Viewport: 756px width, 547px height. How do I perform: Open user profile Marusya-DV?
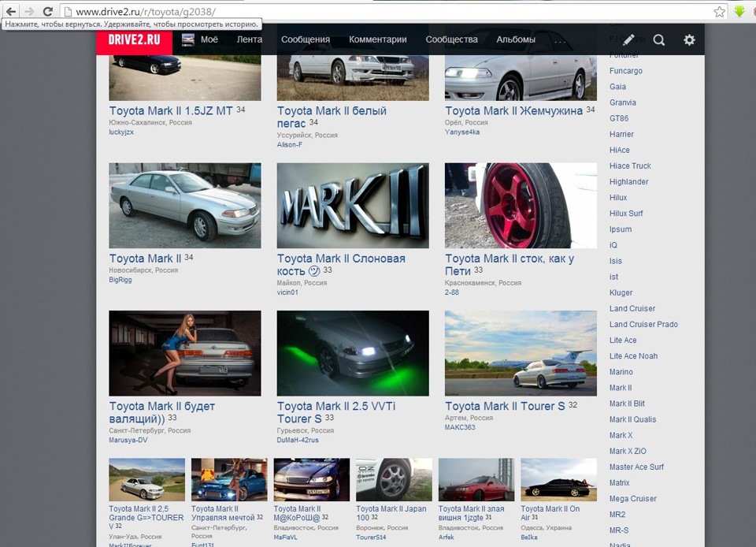pyautogui.click(x=128, y=440)
